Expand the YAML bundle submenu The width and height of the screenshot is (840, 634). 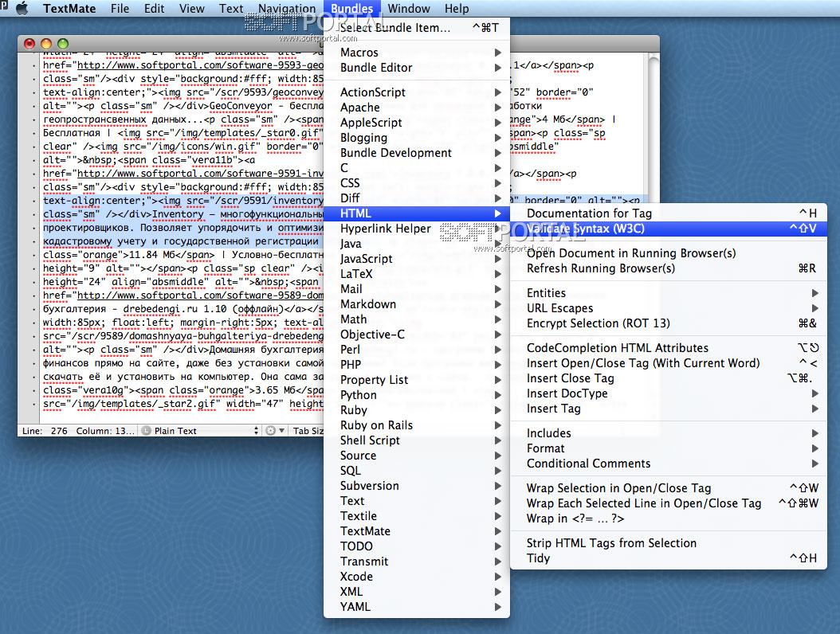click(417, 607)
